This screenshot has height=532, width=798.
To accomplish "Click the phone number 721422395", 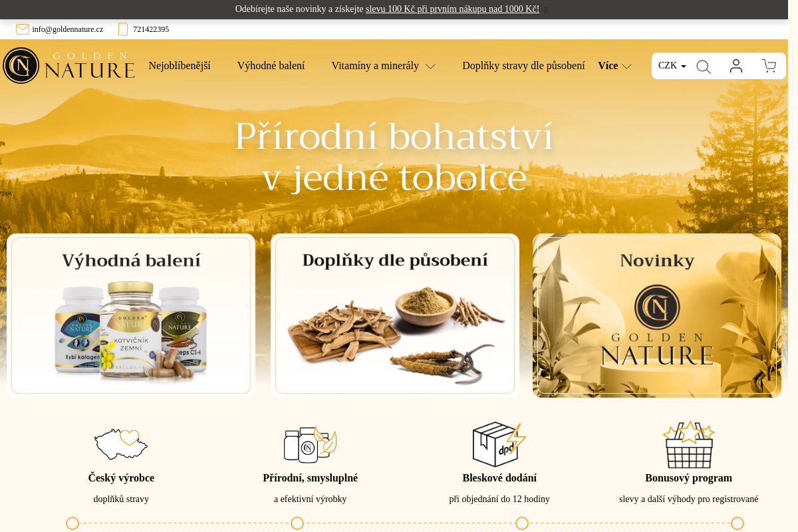I will [151, 29].
